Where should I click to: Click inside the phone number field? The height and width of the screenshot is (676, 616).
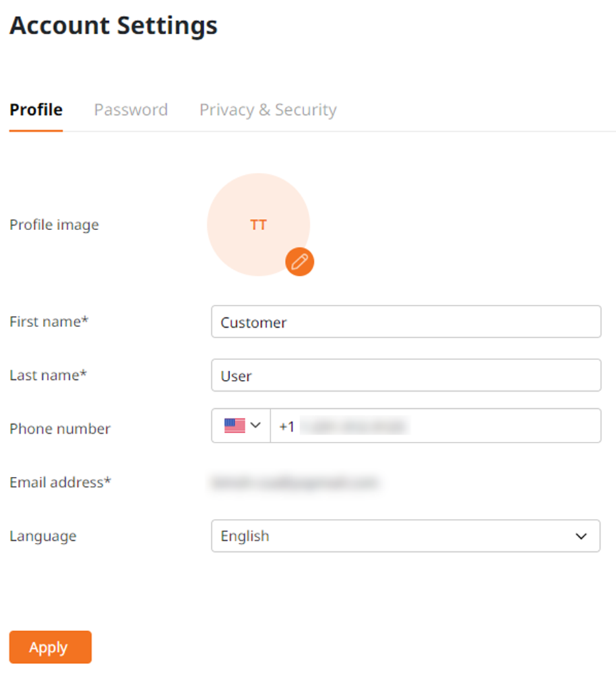tap(435, 425)
